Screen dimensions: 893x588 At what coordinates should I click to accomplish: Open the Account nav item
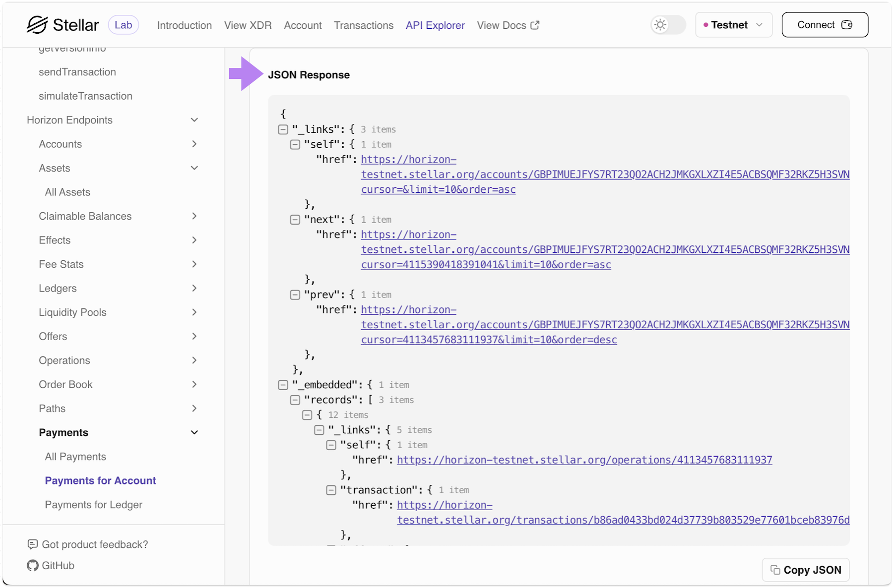[303, 25]
